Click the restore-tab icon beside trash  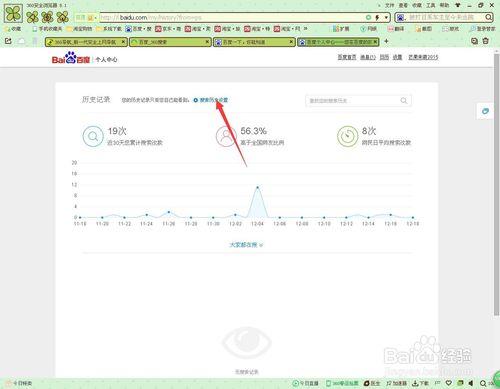(474, 41)
